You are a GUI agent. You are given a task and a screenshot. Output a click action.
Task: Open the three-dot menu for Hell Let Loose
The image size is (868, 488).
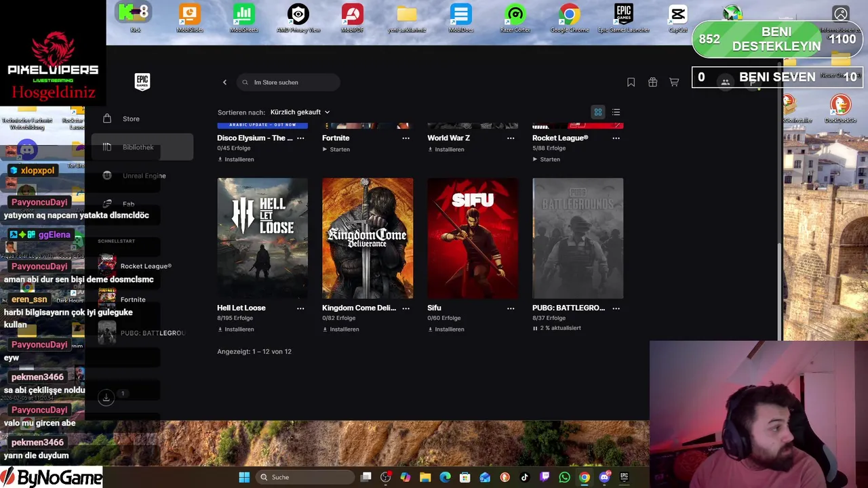(x=300, y=308)
